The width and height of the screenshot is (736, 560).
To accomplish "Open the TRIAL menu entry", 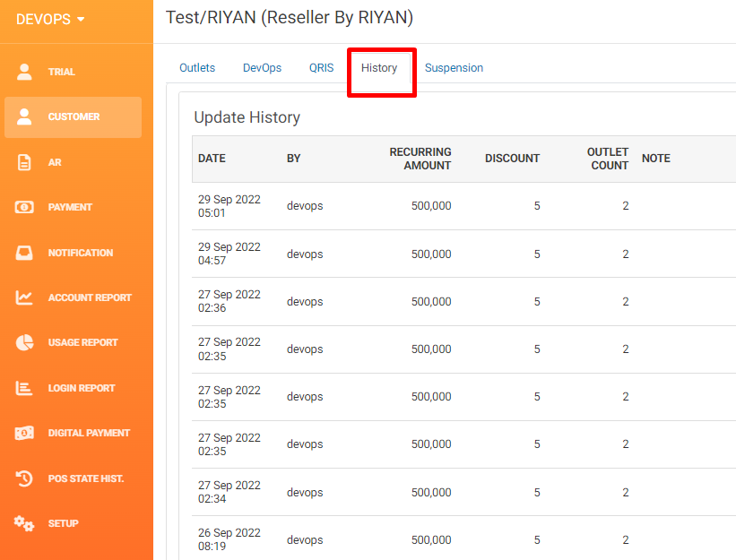I will click(x=62, y=72).
